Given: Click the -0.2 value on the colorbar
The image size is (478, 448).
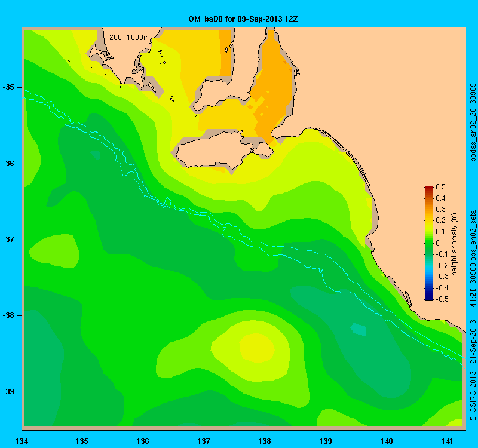Looking at the screenshot, I should click(441, 265).
